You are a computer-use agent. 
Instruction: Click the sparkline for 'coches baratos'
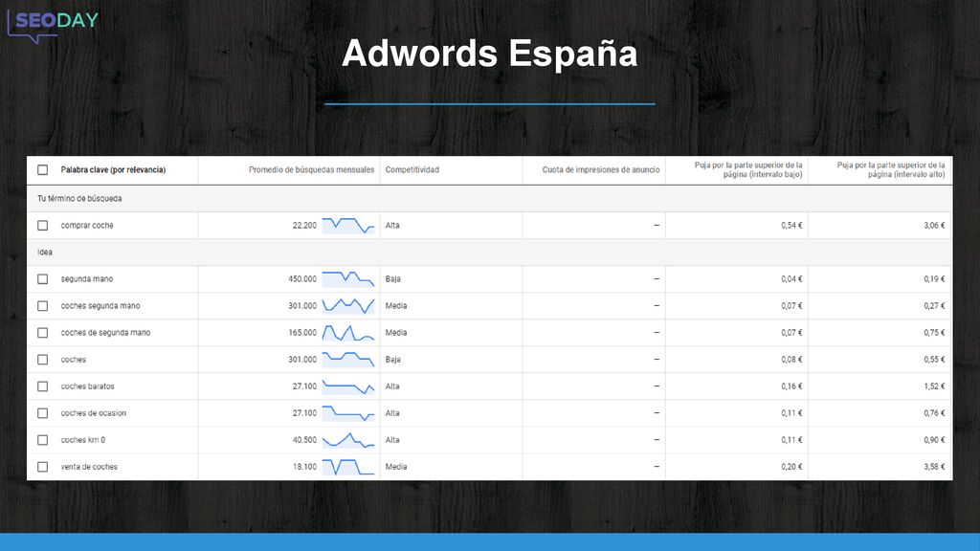tap(348, 386)
